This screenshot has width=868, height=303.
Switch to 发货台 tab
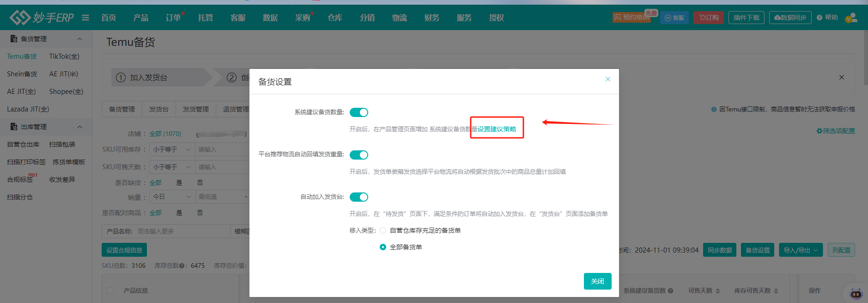[x=159, y=109]
